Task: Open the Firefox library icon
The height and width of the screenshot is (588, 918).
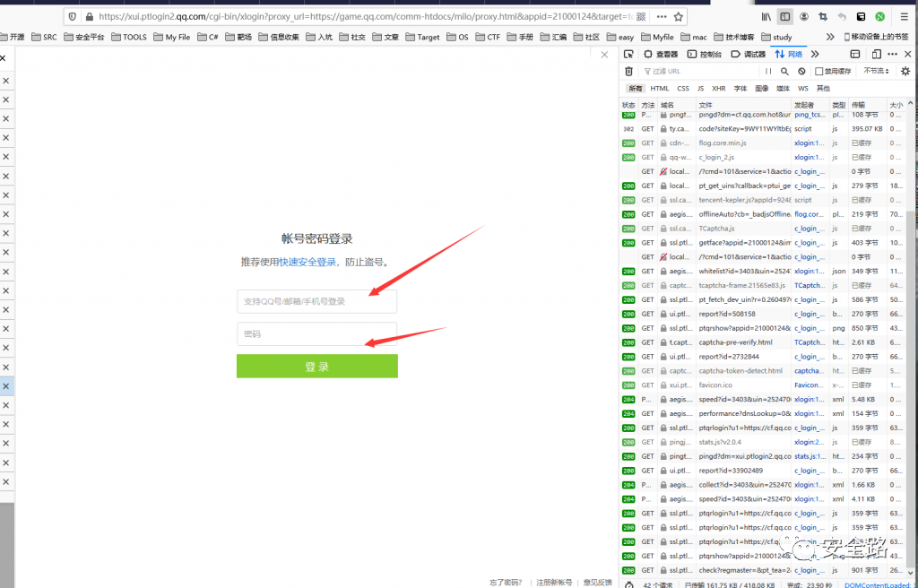Action: pyautogui.click(x=766, y=17)
